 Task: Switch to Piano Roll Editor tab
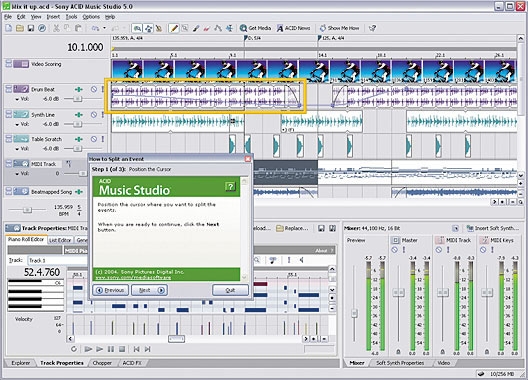[x=26, y=240]
